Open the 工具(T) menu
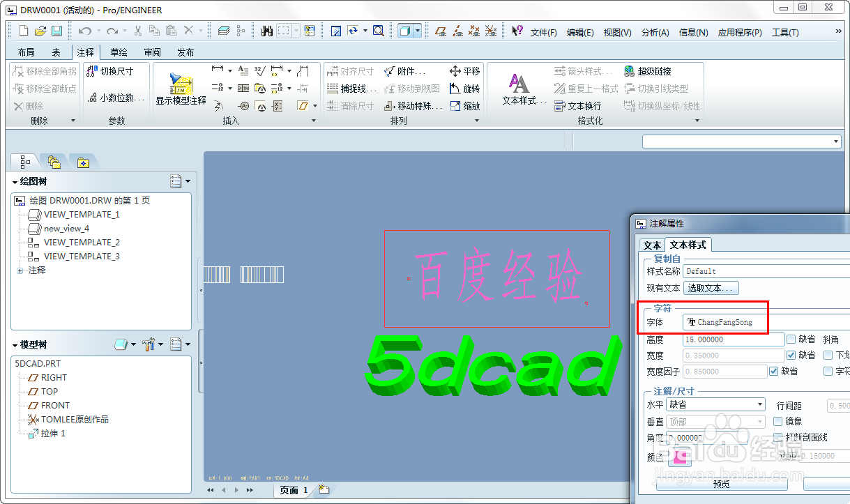The image size is (850, 504). (x=785, y=32)
